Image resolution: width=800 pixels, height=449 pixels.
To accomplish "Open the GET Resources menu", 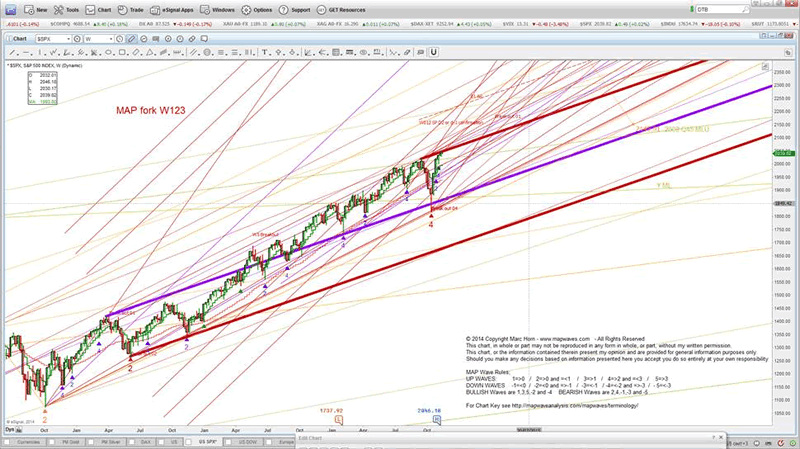I will pos(341,10).
